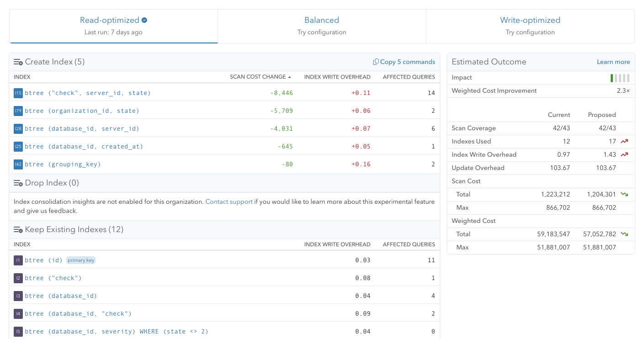Image resolution: width=644 pixels, height=339 pixels.
Task: Click the Scan Coverage row label
Action: (474, 128)
